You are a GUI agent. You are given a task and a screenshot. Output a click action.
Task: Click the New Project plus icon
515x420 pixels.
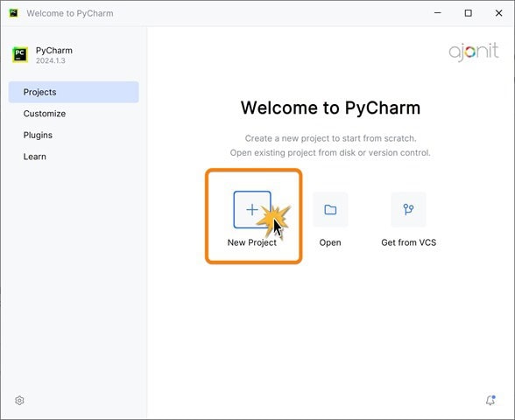(x=252, y=209)
